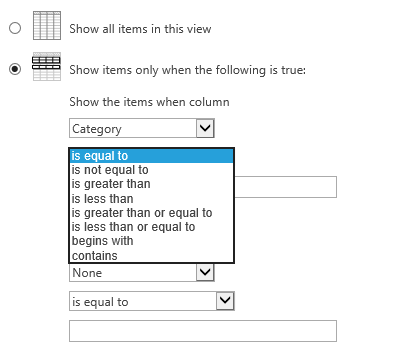411x364 pixels.
Task: Click the first filter value text box
Action: [285, 187]
